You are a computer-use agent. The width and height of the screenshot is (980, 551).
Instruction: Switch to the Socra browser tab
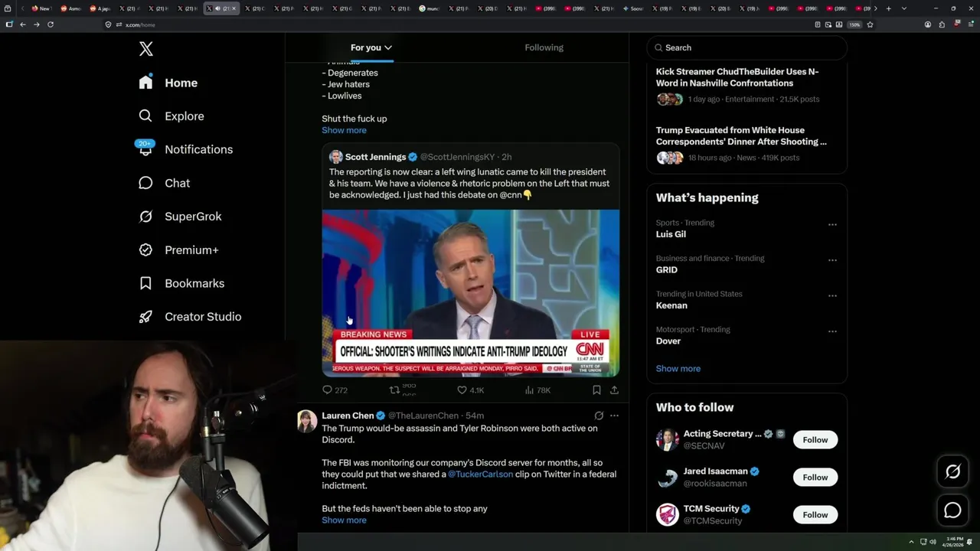tap(633, 8)
